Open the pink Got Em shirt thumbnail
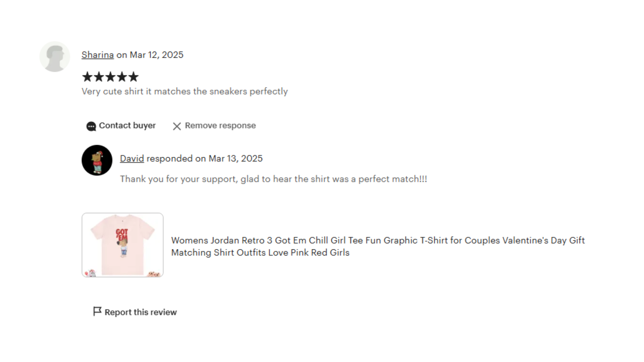 (x=122, y=245)
